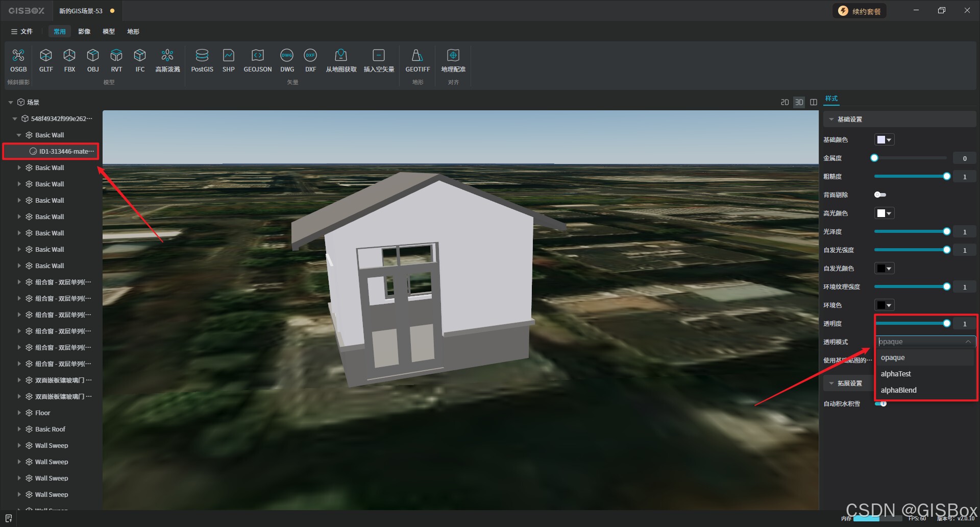980x527 pixels.
Task: Open the 地理配准 alignment tool
Action: (453, 60)
